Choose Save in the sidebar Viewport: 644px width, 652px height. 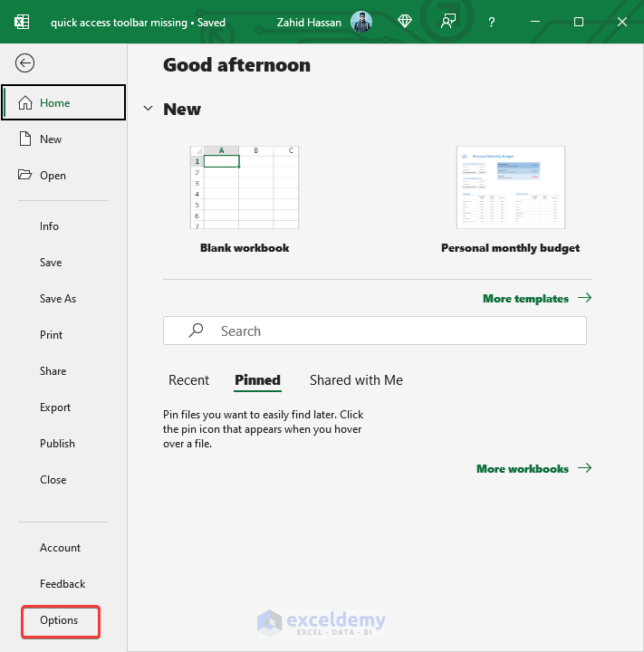(x=51, y=263)
